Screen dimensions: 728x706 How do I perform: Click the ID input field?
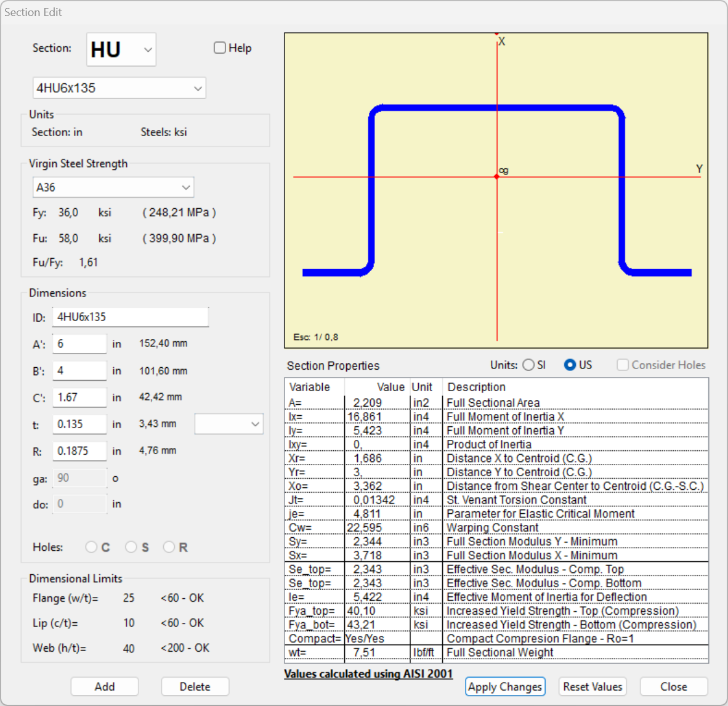130,317
